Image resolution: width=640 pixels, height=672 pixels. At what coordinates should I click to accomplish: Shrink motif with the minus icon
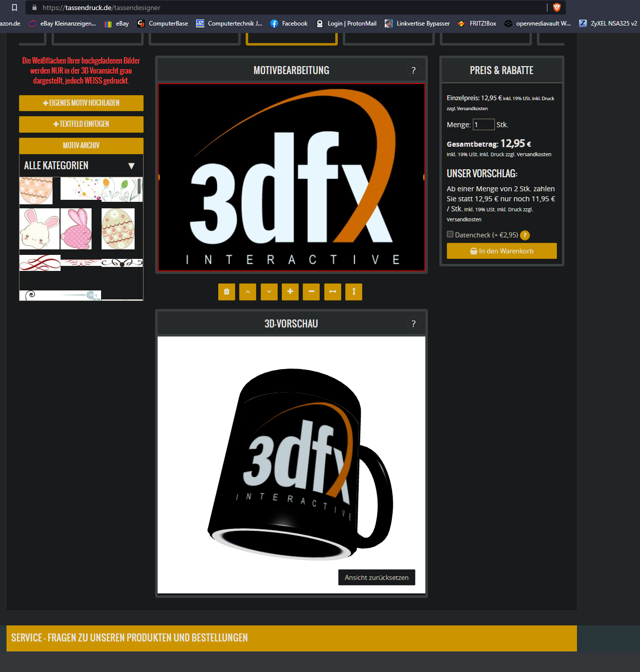tap(311, 292)
